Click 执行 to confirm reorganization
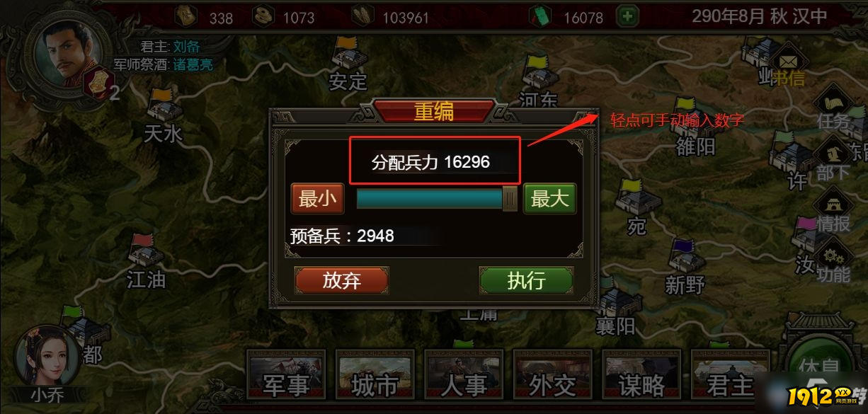Viewport: 868px width, 414px height. point(526,280)
